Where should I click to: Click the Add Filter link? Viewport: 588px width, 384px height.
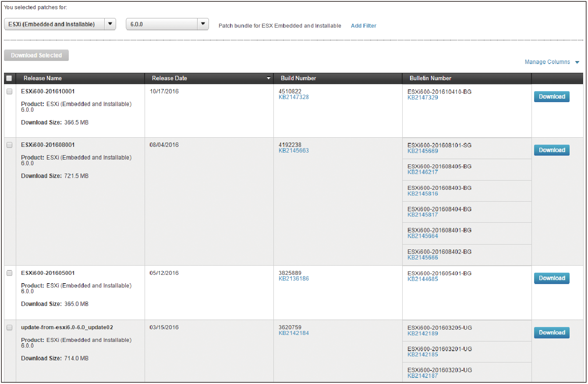click(364, 26)
